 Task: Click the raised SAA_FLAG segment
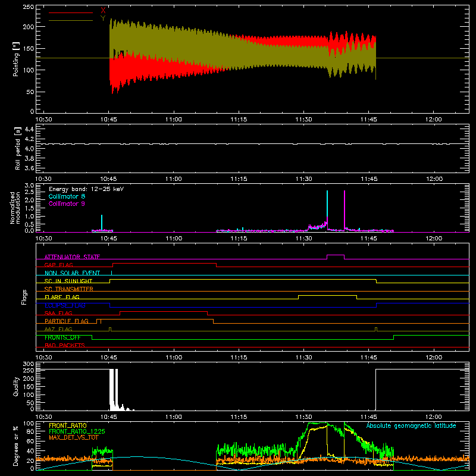click(x=164, y=311)
